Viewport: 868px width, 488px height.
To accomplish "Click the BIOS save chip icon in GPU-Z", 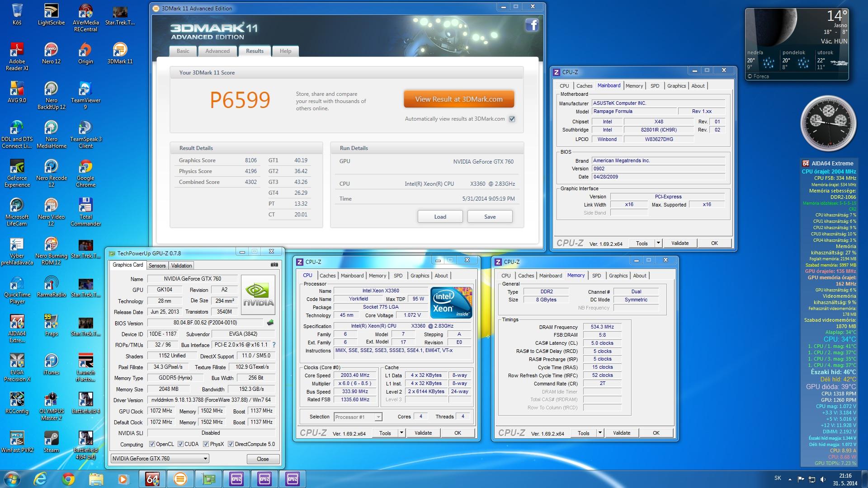I will tap(270, 323).
